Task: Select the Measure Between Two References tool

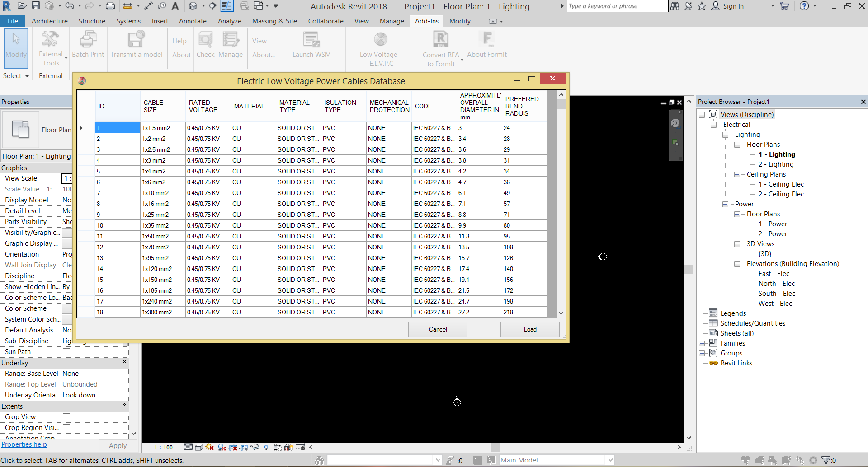Action: [x=127, y=6]
